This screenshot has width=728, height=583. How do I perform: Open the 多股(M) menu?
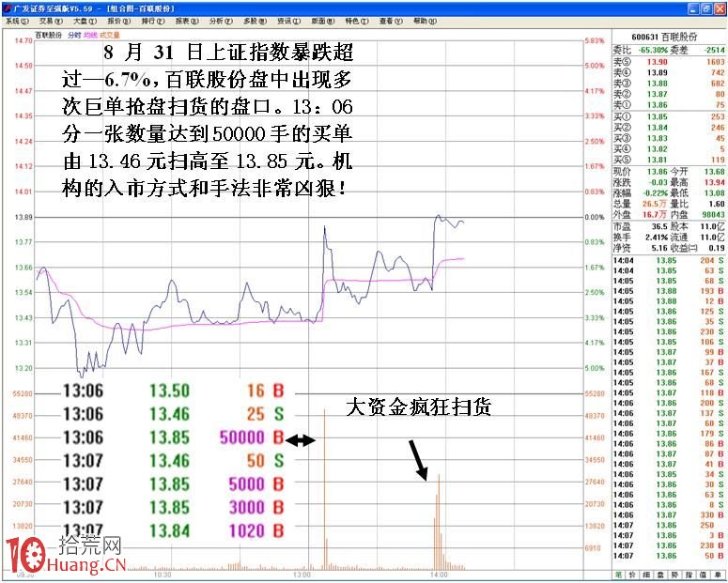coord(255,22)
